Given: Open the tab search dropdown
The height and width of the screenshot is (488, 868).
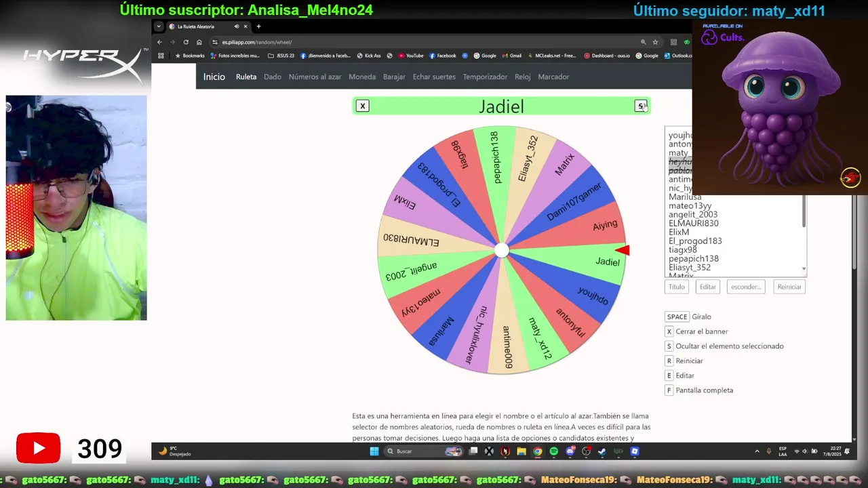Looking at the screenshot, I should (x=159, y=26).
